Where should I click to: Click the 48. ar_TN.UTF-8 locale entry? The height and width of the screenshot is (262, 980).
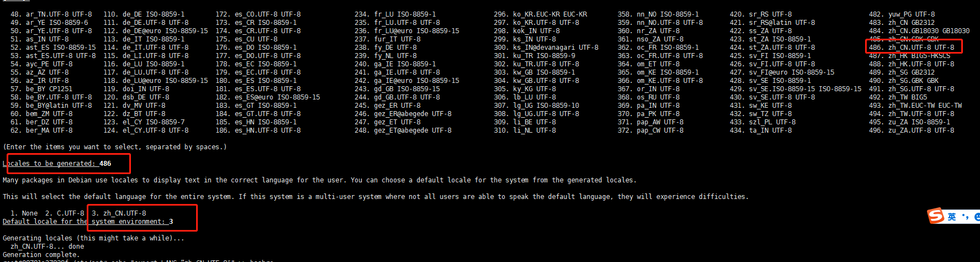51,14
